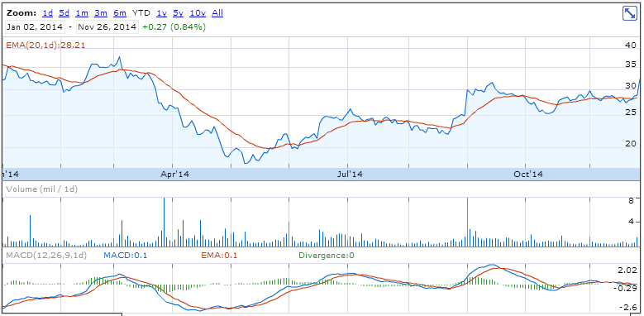Click the 40 price axis label
Viewport: 644px width, 316px height.
630,45
